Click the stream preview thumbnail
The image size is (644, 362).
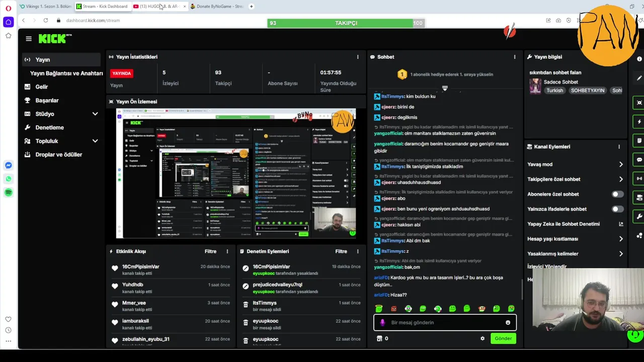click(236, 173)
